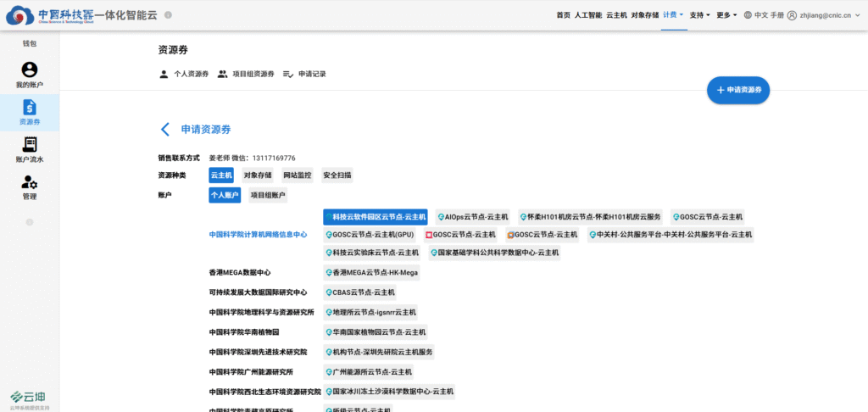Click 可持续发展大数据国际研究中心 label
Viewport: 868px width, 412px height.
258,292
